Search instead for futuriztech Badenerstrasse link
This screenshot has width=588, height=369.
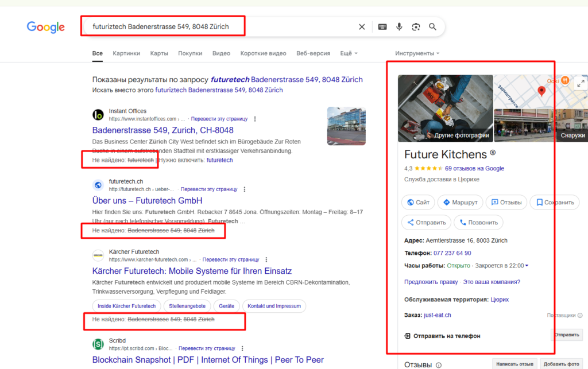(219, 90)
